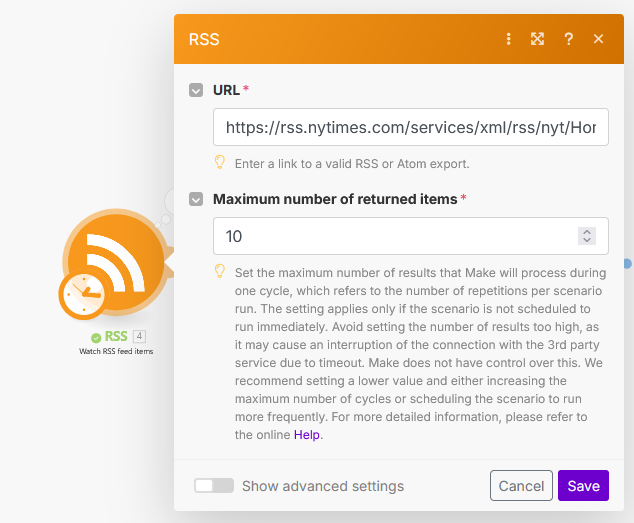Collapse the URL field section
Screen dimensions: 634x523
196,90
